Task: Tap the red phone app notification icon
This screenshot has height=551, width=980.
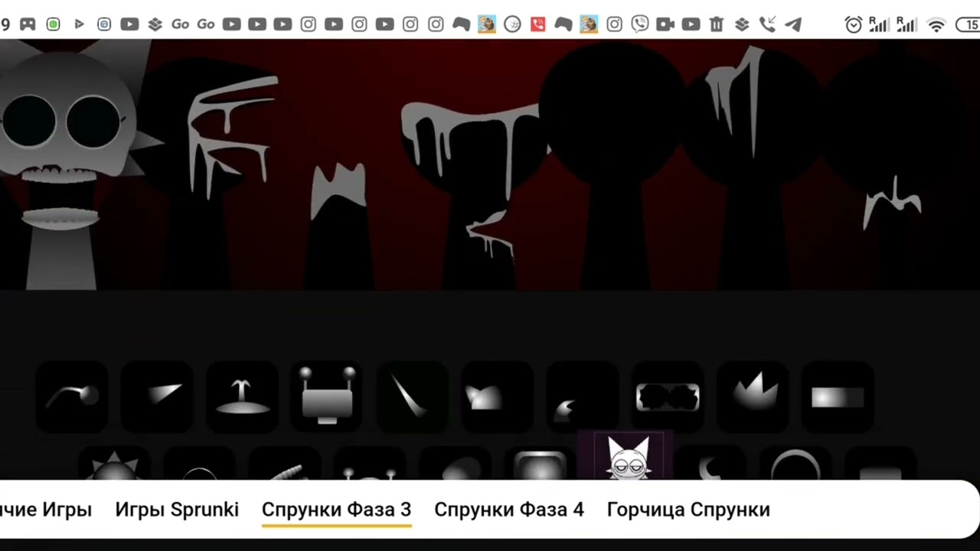Action: click(x=538, y=24)
